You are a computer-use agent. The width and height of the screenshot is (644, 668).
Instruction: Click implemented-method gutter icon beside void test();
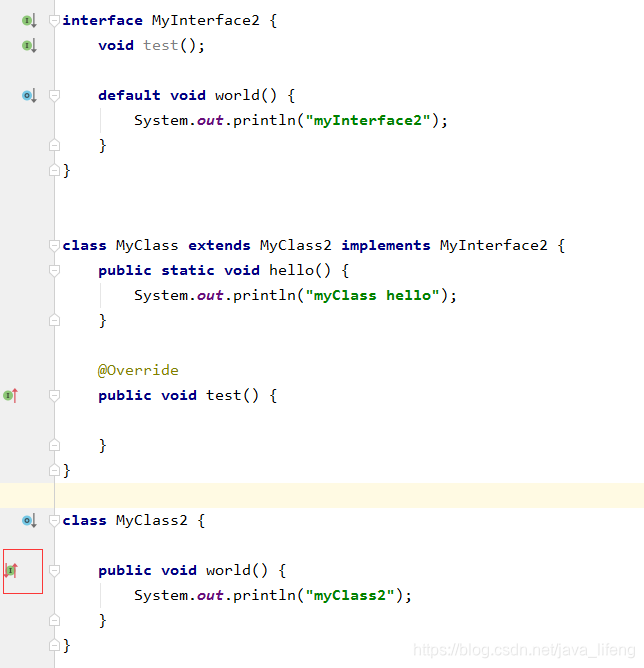tap(29, 46)
